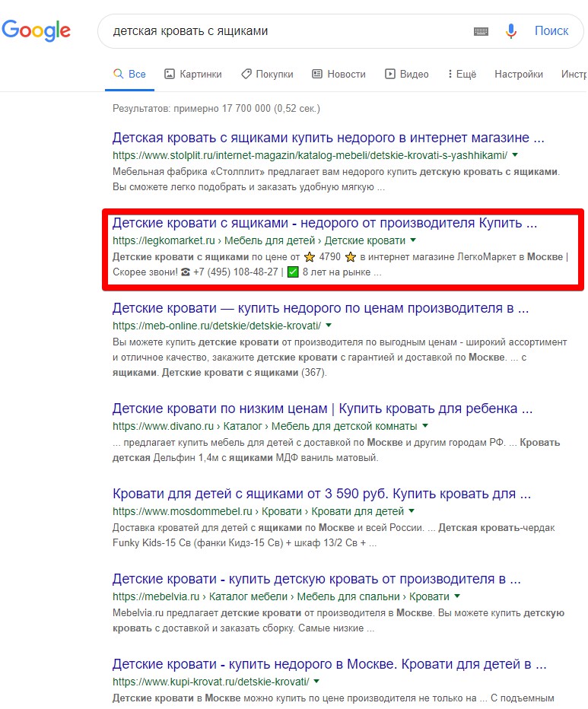Viewport: 588px width, 709px height.
Task: Expand dropdown arrow next to kupi-krovat.ru URL
Action: coord(316,682)
